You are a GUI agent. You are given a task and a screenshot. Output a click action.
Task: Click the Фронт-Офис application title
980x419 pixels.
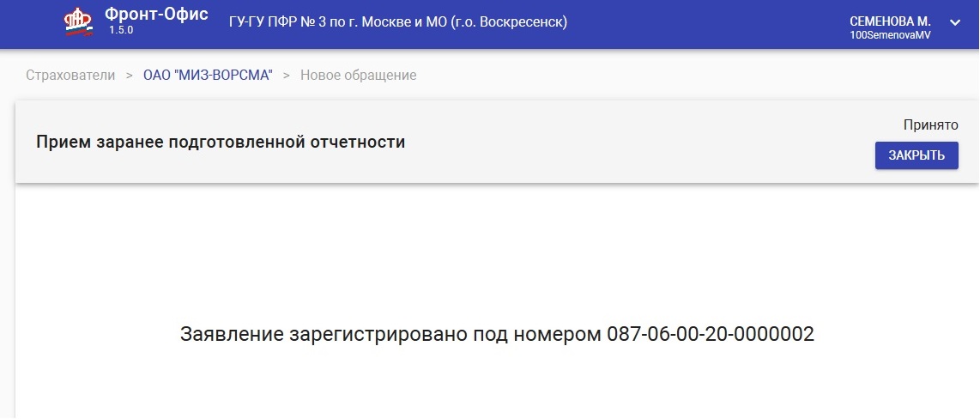pyautogui.click(x=156, y=15)
